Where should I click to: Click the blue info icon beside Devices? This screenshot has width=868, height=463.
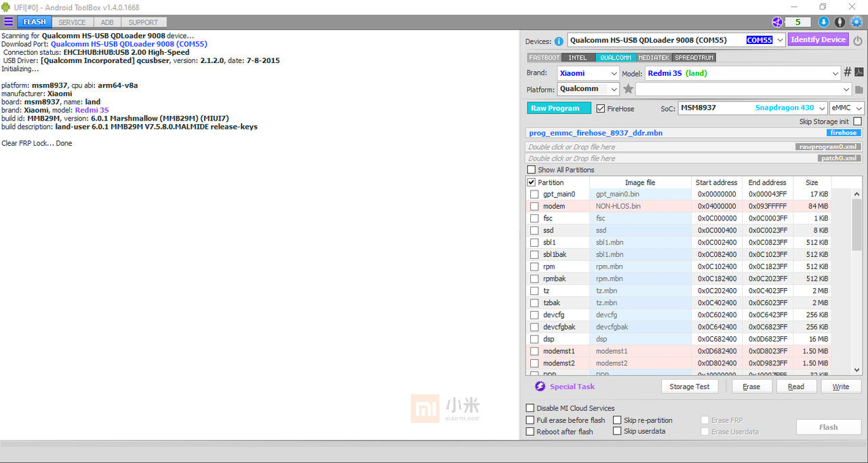pyautogui.click(x=559, y=41)
